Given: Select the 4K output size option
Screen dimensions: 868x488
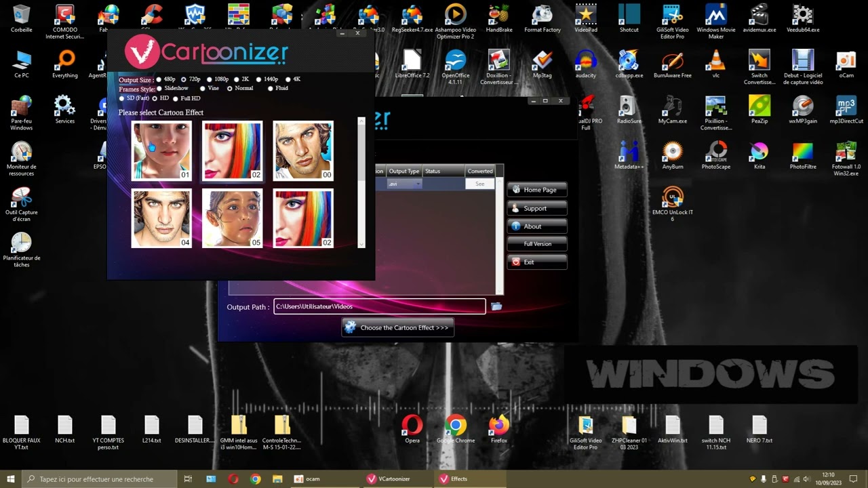Looking at the screenshot, I should [288, 79].
